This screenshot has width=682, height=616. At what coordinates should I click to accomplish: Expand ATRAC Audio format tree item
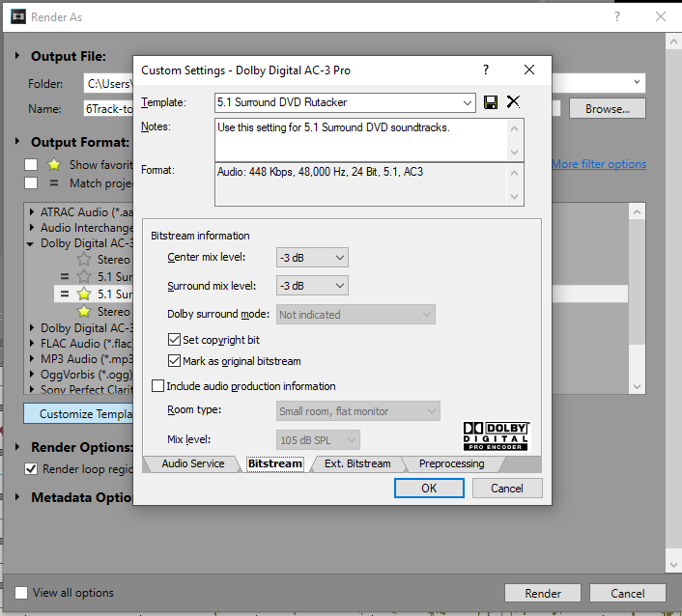[31, 212]
